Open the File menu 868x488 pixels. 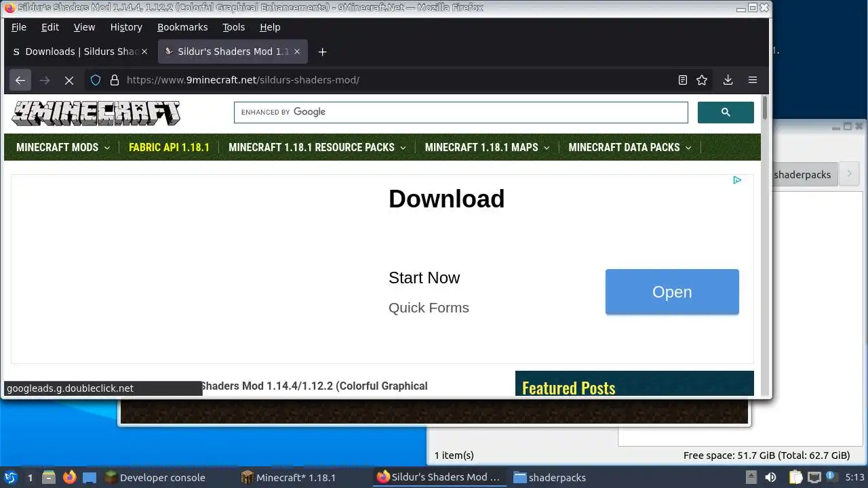[19, 27]
